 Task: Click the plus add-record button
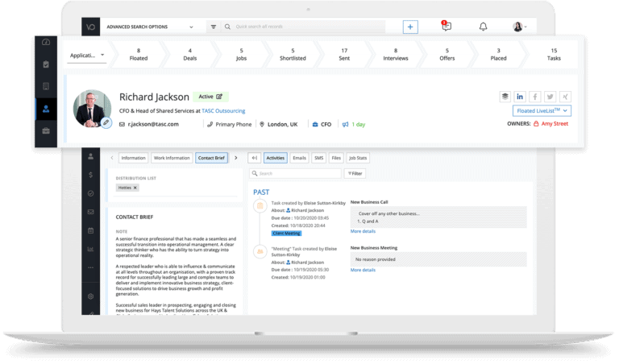pos(410,27)
